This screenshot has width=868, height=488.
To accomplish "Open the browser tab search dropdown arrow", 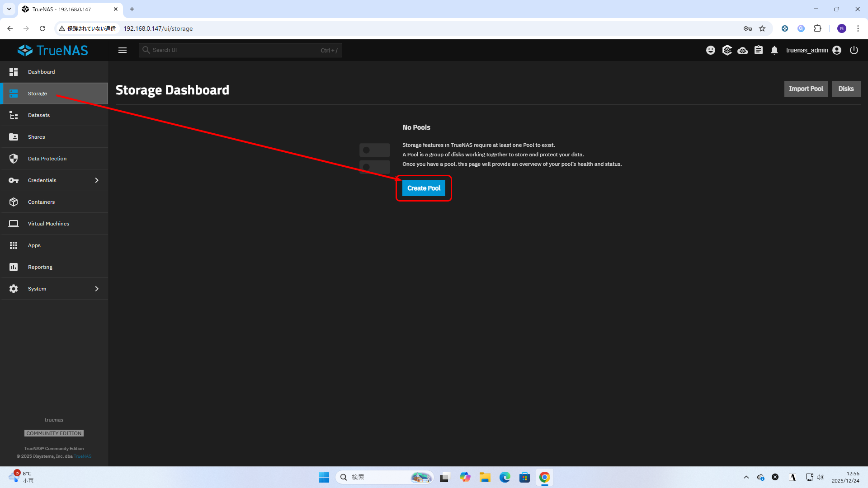I will [9, 9].
